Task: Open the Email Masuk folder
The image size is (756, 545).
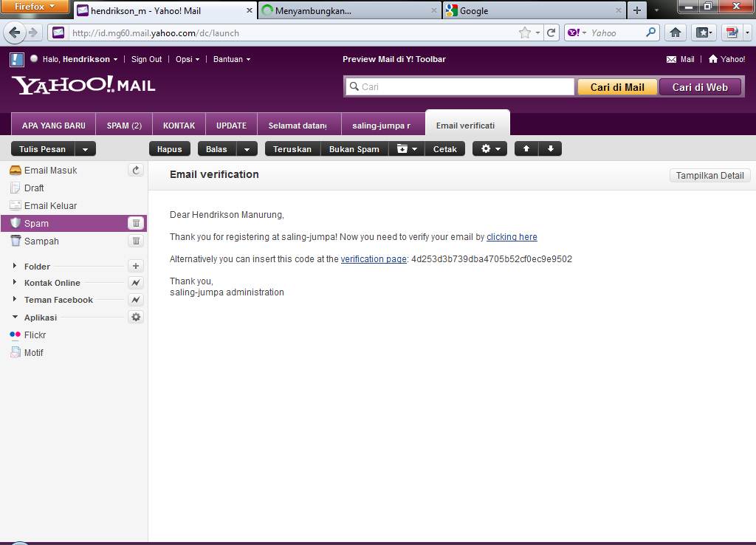Action: pyautogui.click(x=50, y=171)
